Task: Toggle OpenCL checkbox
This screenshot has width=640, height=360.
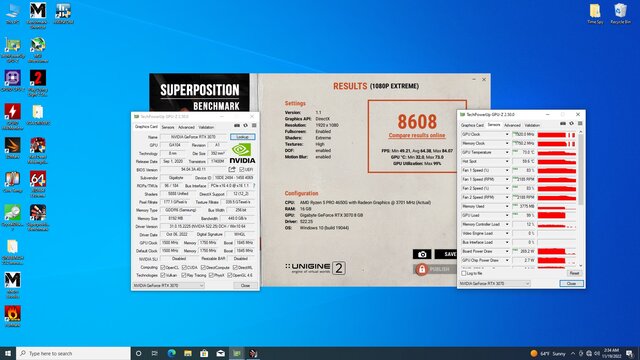Action: coord(163,267)
